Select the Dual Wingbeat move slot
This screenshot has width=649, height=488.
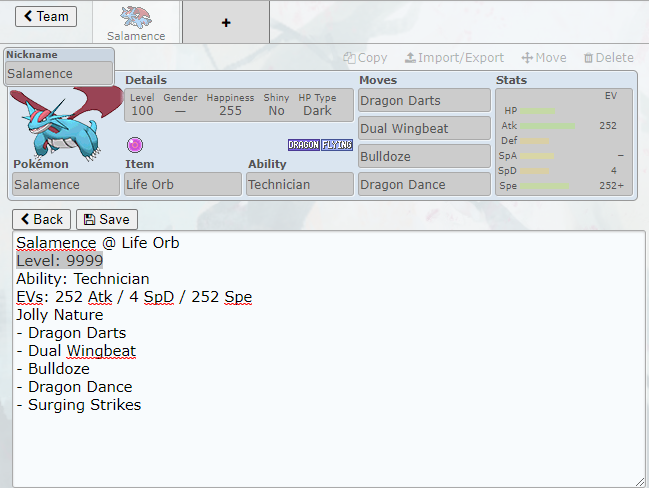424,128
